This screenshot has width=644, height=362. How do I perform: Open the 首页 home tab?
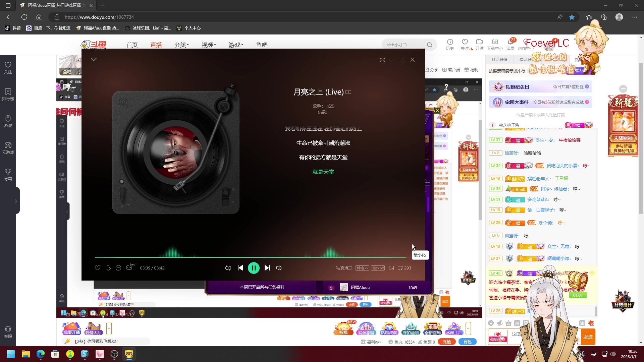point(132,45)
